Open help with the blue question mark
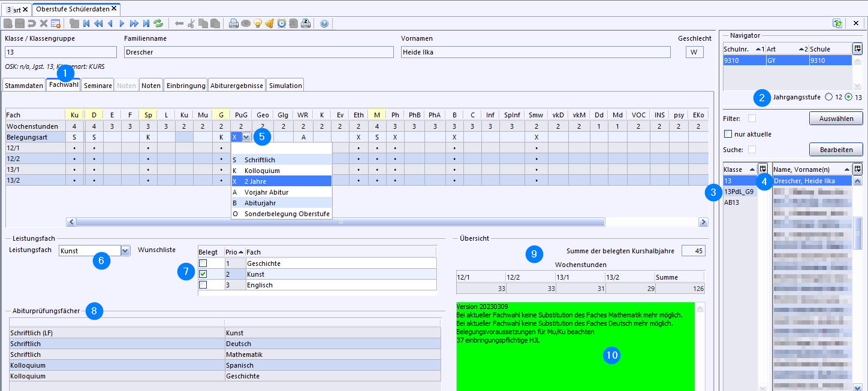The width and height of the screenshot is (868, 391). (x=324, y=23)
